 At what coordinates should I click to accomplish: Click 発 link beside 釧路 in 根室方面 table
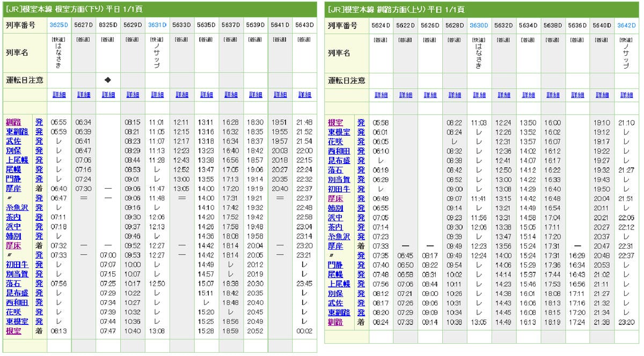(39, 122)
